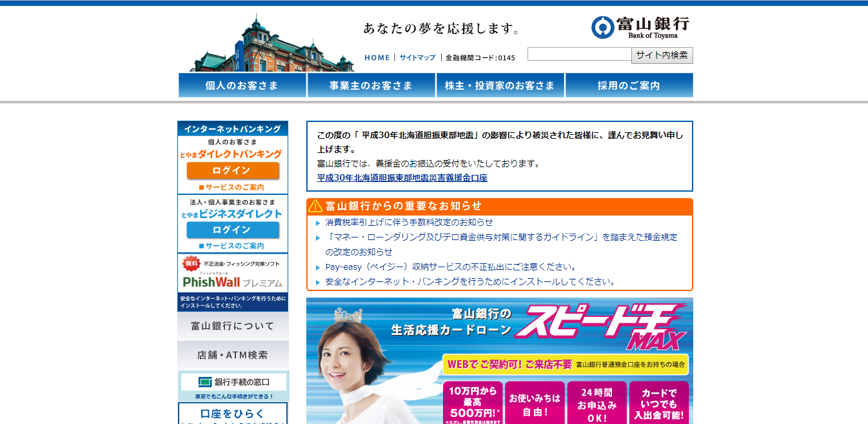Open orange サービスのご案内 link for Direct Banking
Screen dimensions: 868x424
232,187
